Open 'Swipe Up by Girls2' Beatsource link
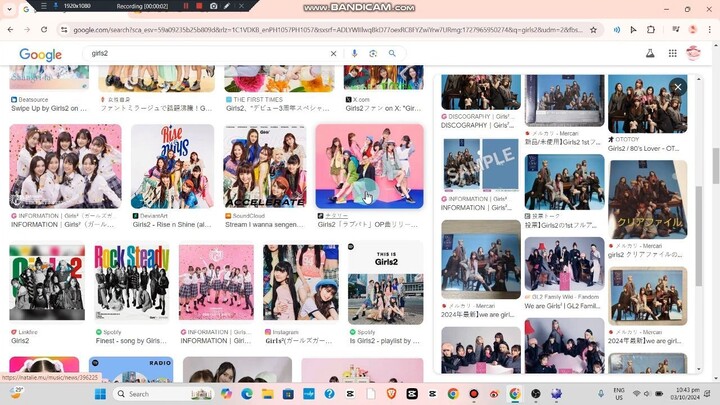Image resolution: width=720 pixels, height=405 pixels. [49, 108]
